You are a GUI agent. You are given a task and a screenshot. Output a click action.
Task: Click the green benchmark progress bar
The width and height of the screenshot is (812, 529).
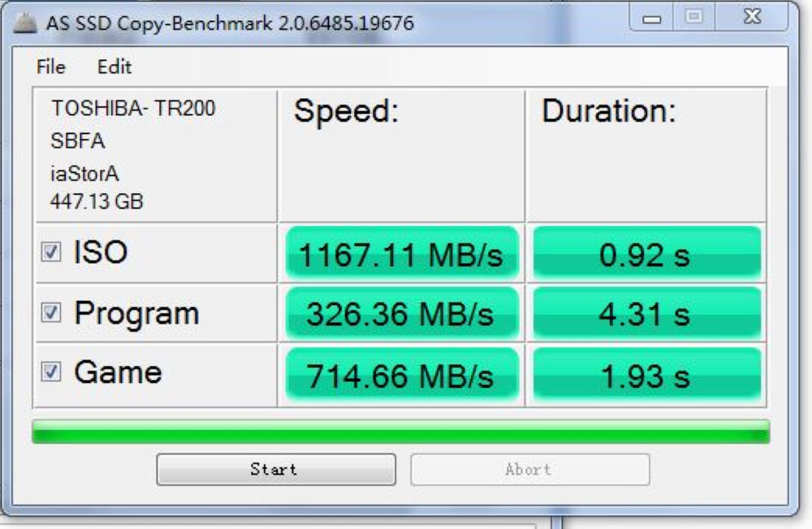click(401, 432)
